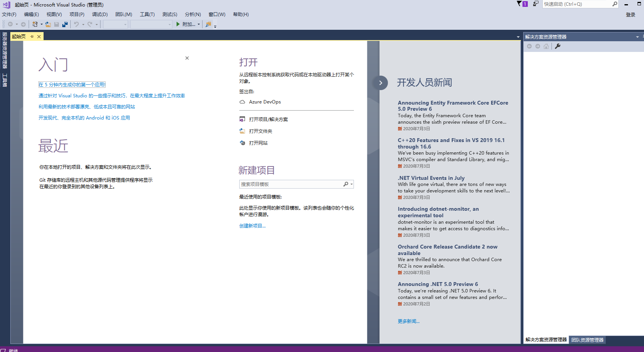Dismiss the 入门 section with X
This screenshot has width=644, height=352.
tap(187, 58)
